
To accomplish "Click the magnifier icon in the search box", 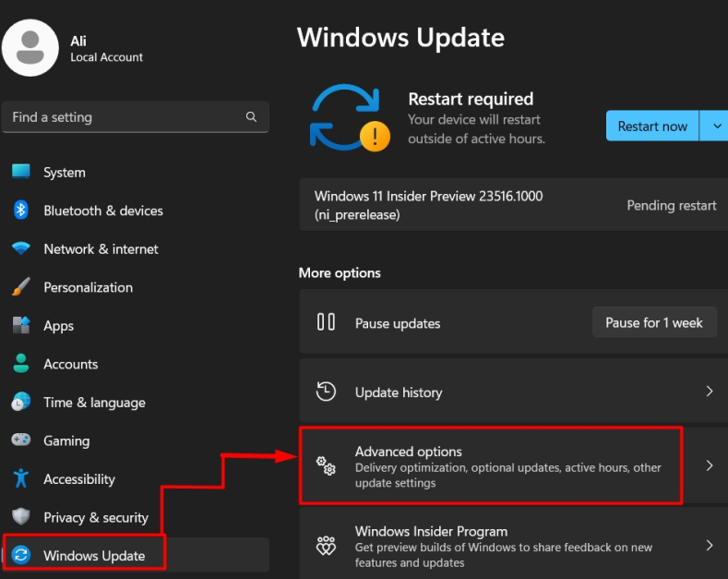I will pyautogui.click(x=251, y=116).
